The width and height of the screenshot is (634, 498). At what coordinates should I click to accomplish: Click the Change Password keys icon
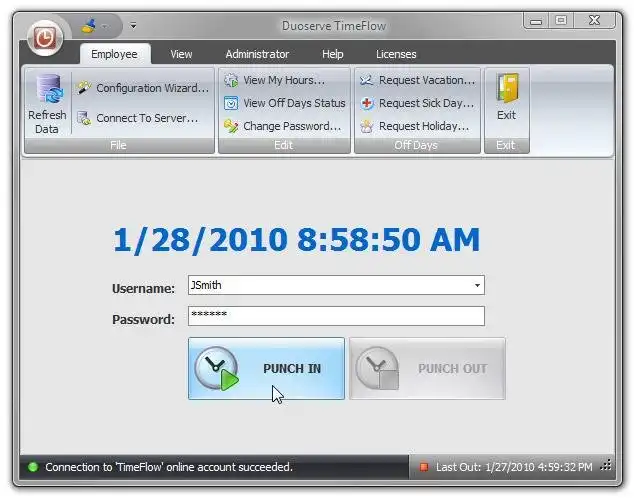click(x=231, y=126)
